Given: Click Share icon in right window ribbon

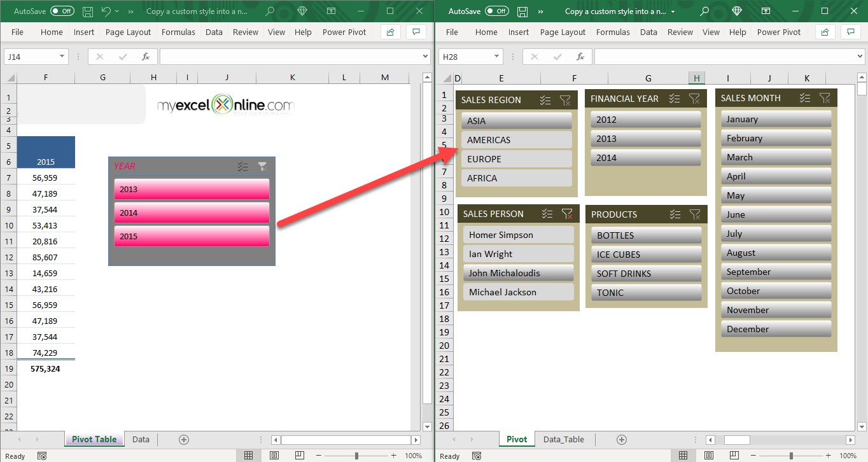Looking at the screenshot, I should (x=825, y=32).
